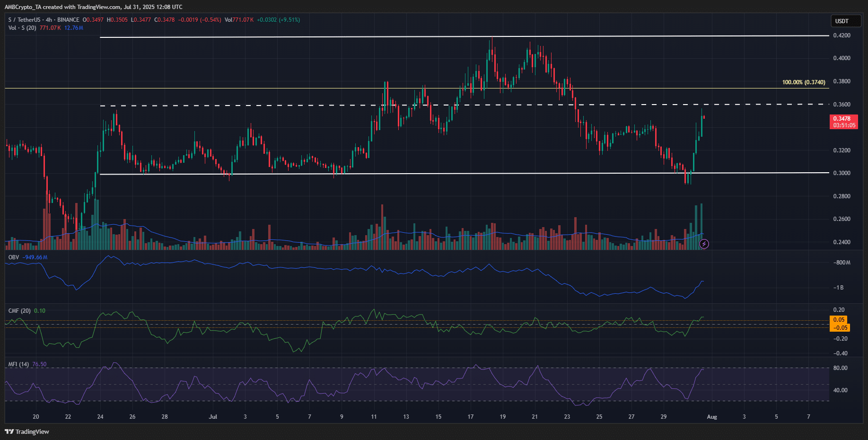Click the Aug label on the time axis
868x440 pixels.
[712, 417]
